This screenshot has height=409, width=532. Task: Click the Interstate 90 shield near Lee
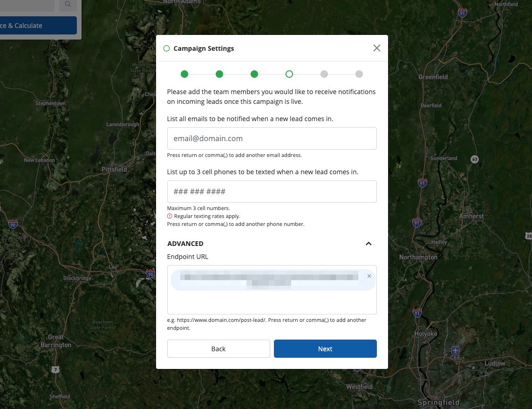tap(150, 273)
